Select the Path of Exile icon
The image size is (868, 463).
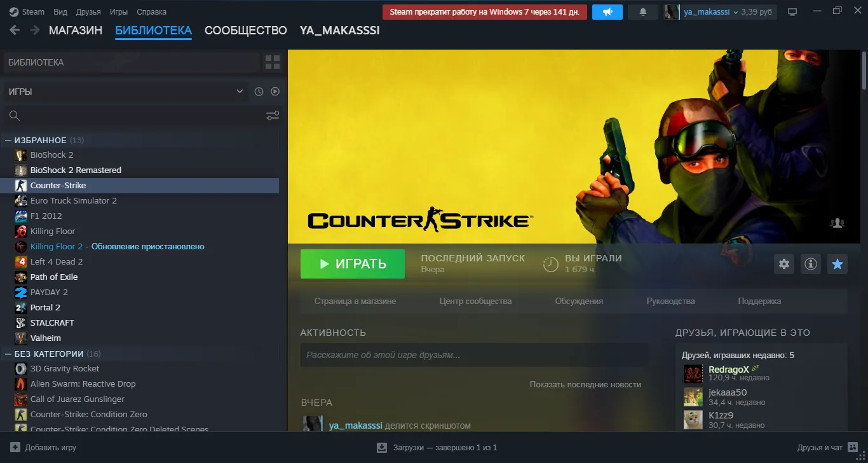(21, 277)
